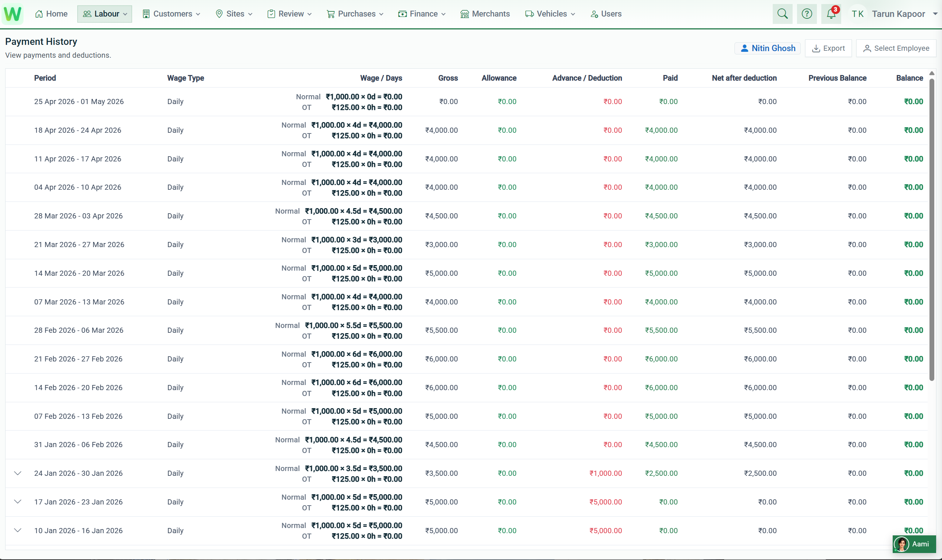The height and width of the screenshot is (560, 942).
Task: Go to Merchants page
Action: [485, 14]
